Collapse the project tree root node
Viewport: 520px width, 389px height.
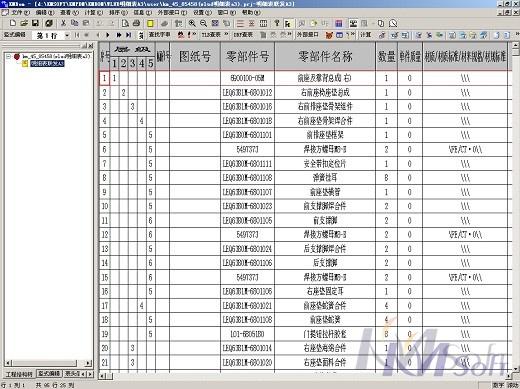pos(8,57)
